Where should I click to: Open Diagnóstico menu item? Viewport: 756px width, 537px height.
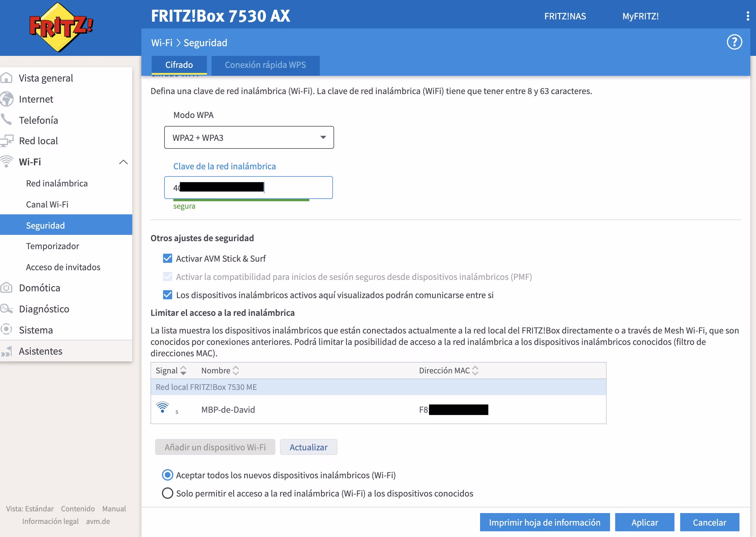click(44, 309)
